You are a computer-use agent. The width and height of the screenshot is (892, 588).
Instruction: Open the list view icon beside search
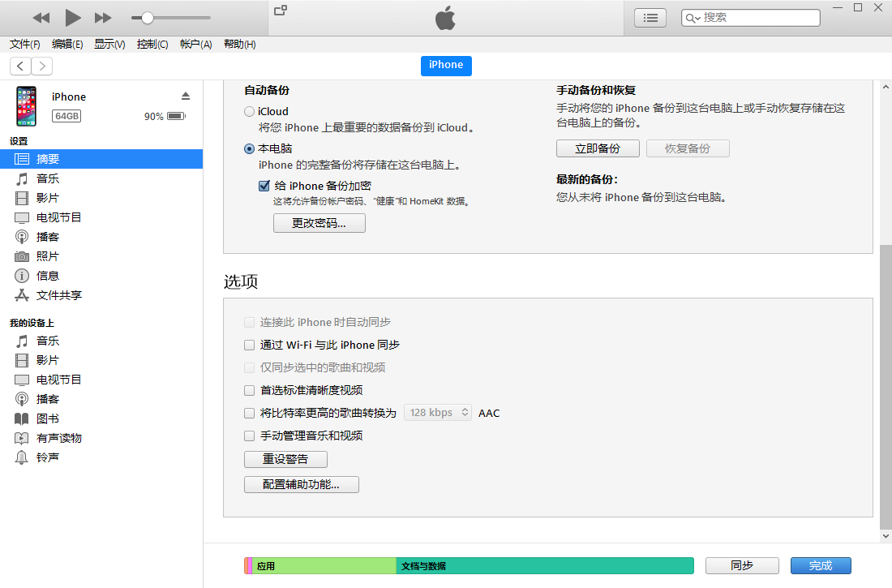(650, 18)
